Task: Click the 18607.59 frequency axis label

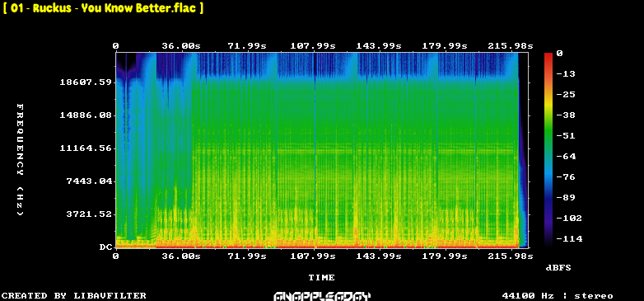Action: (86, 82)
